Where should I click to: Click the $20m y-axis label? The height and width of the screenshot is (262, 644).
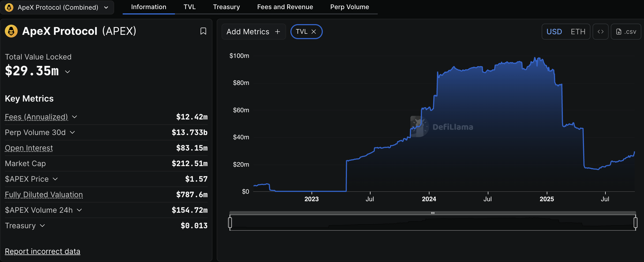(241, 164)
